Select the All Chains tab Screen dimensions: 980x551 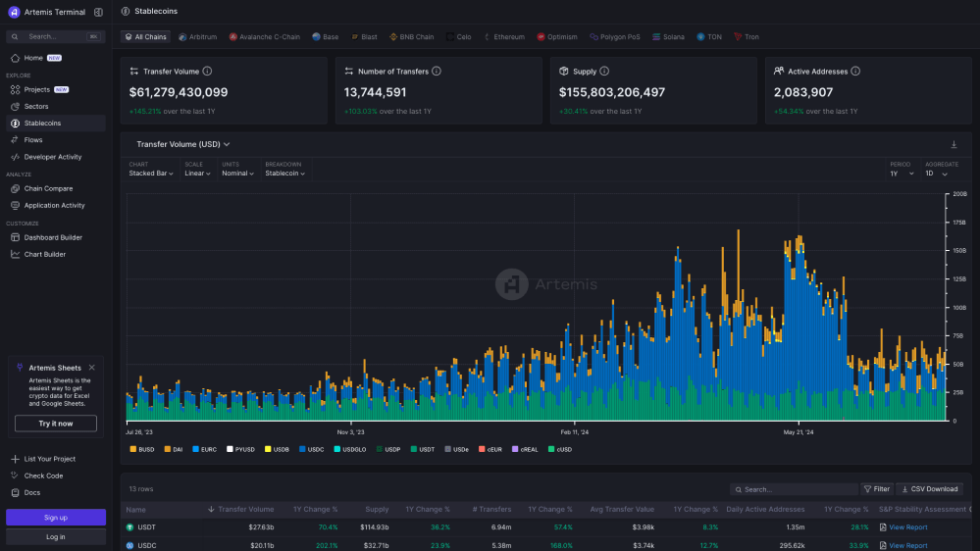pyautogui.click(x=145, y=37)
